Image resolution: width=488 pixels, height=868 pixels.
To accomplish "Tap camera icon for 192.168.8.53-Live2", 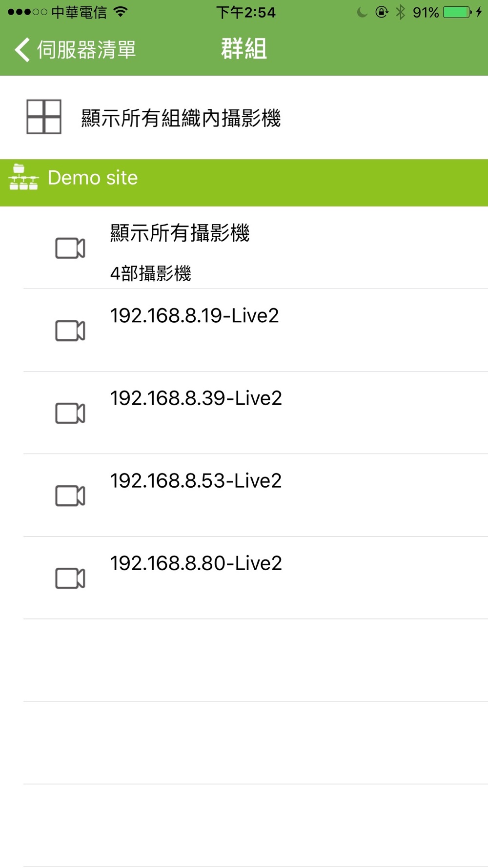I will (70, 496).
